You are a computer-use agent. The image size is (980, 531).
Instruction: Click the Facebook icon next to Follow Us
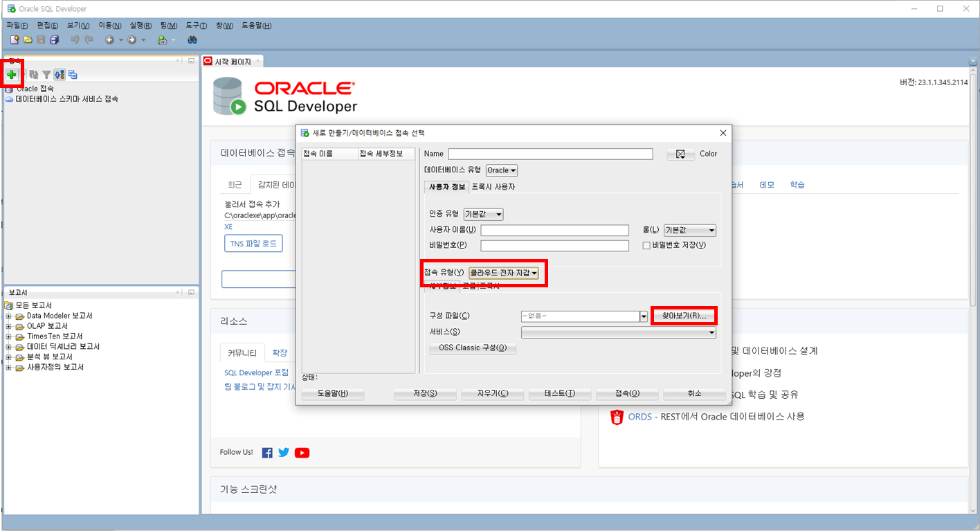267,453
